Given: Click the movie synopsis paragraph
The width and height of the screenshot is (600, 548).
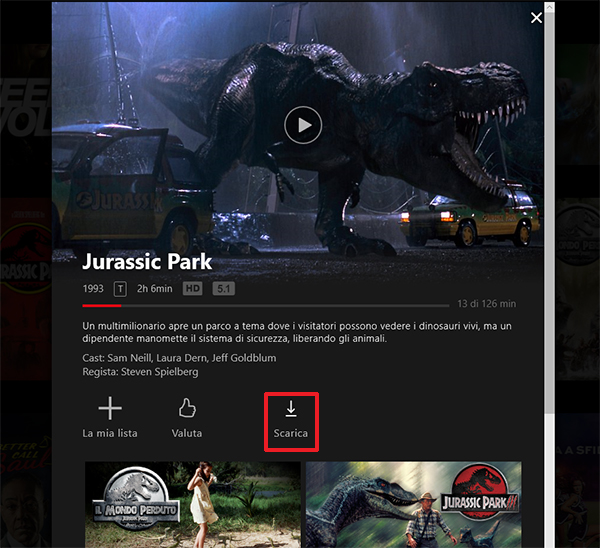Looking at the screenshot, I should pyautogui.click(x=300, y=333).
